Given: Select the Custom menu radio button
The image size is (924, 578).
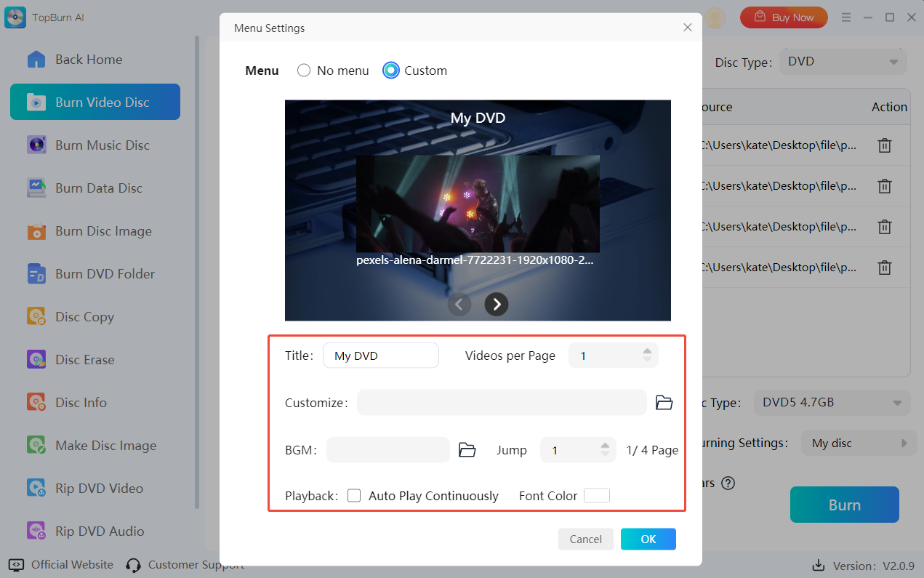Looking at the screenshot, I should click(x=391, y=71).
